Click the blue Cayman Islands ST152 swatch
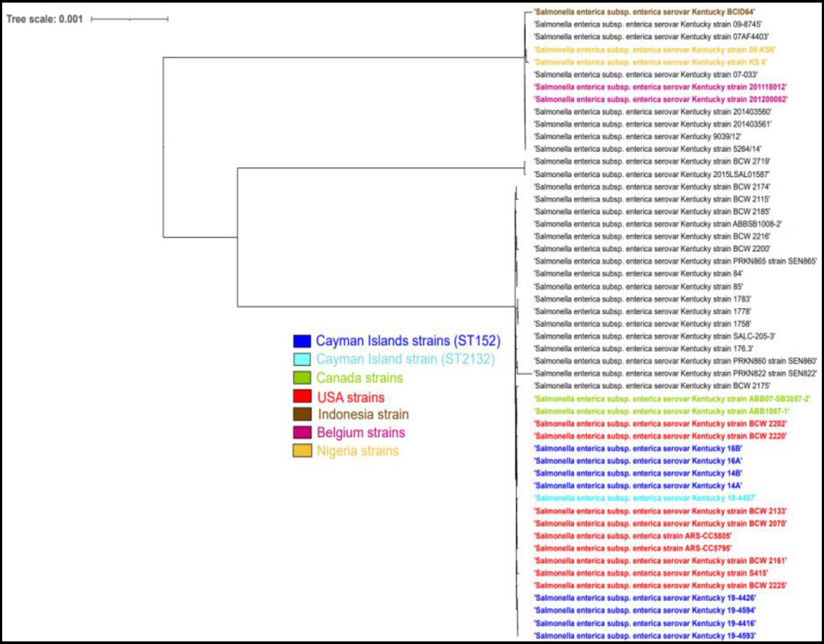 click(x=302, y=341)
